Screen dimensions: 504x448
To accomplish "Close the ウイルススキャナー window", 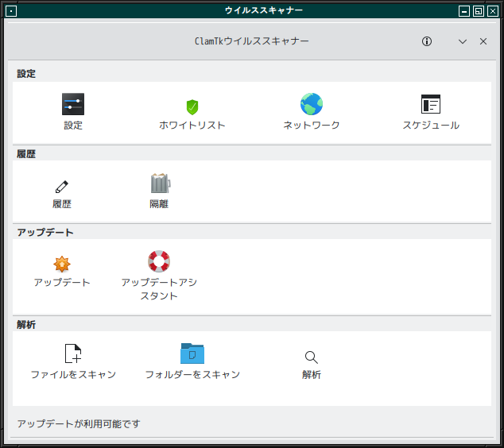I will [493, 11].
